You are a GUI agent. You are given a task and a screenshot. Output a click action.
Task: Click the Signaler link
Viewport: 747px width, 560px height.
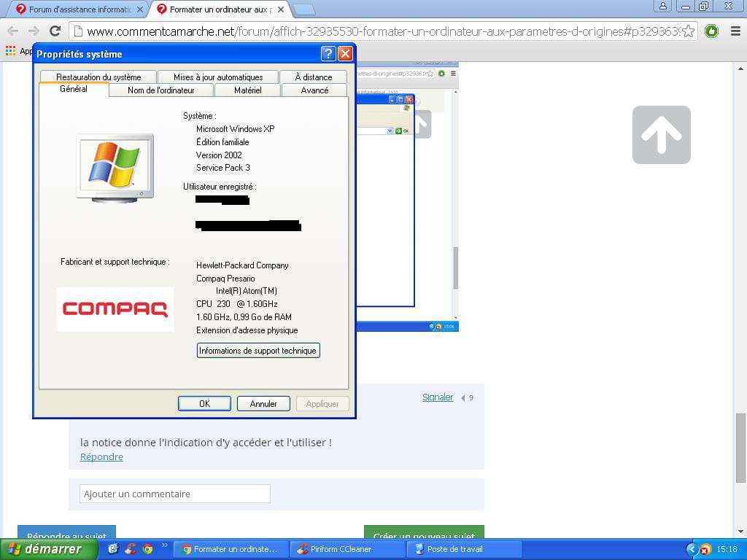tap(438, 397)
